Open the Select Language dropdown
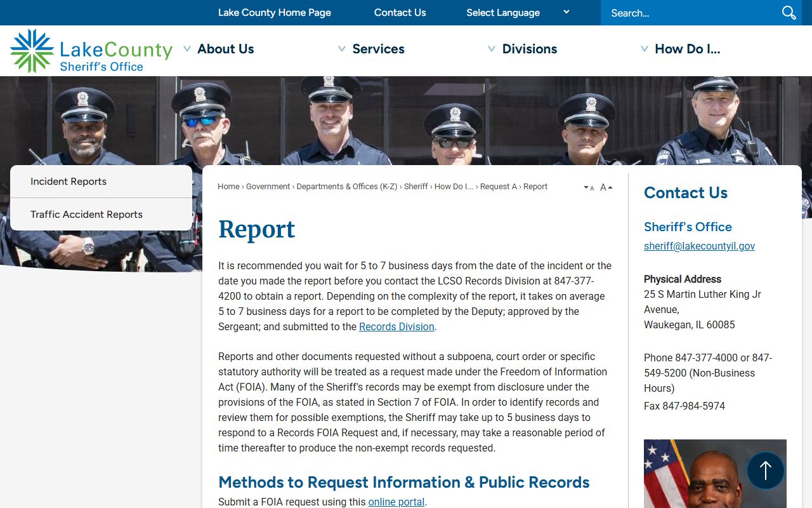 (x=518, y=13)
